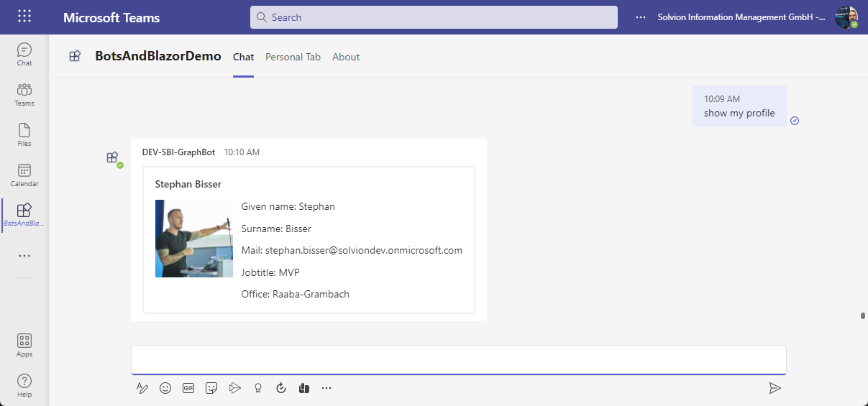Click the "Surname: Bisser" line

click(x=276, y=229)
